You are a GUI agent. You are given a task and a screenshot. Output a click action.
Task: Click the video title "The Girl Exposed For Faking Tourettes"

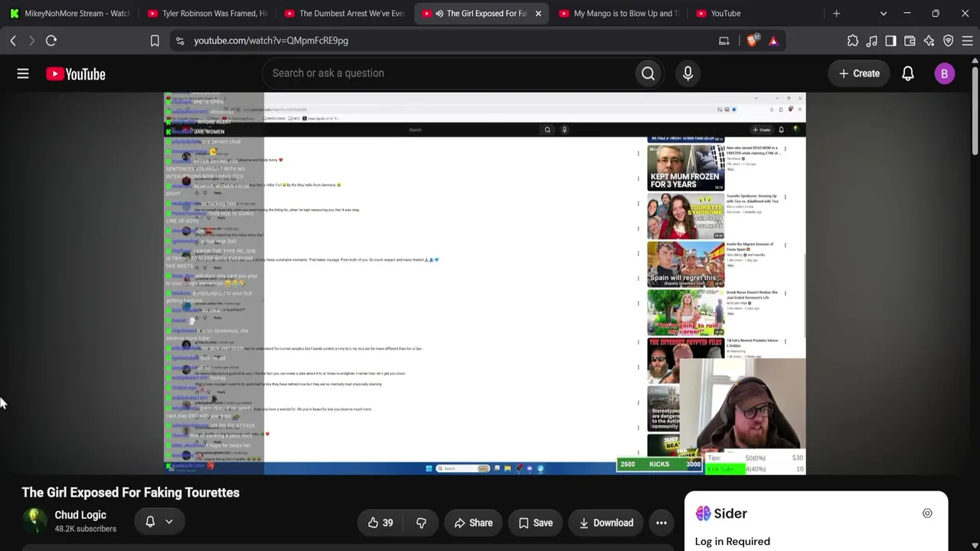(131, 493)
